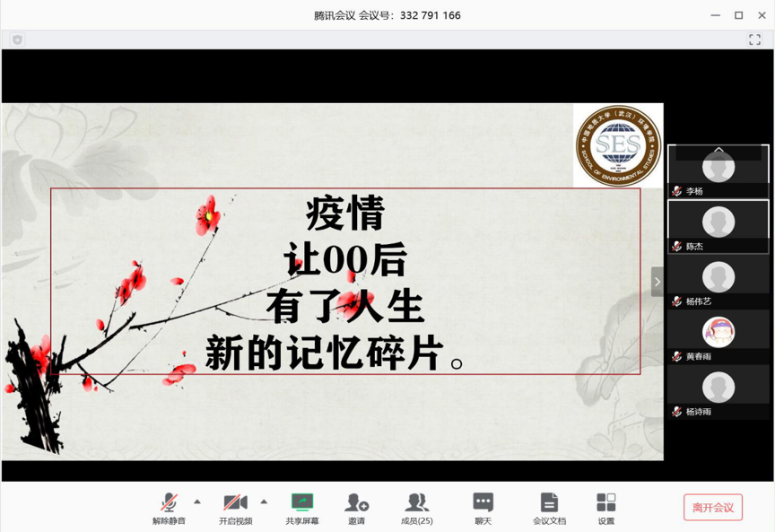Click the 解除静音 microphone icon
This screenshot has height=532, width=775.
[x=169, y=503]
